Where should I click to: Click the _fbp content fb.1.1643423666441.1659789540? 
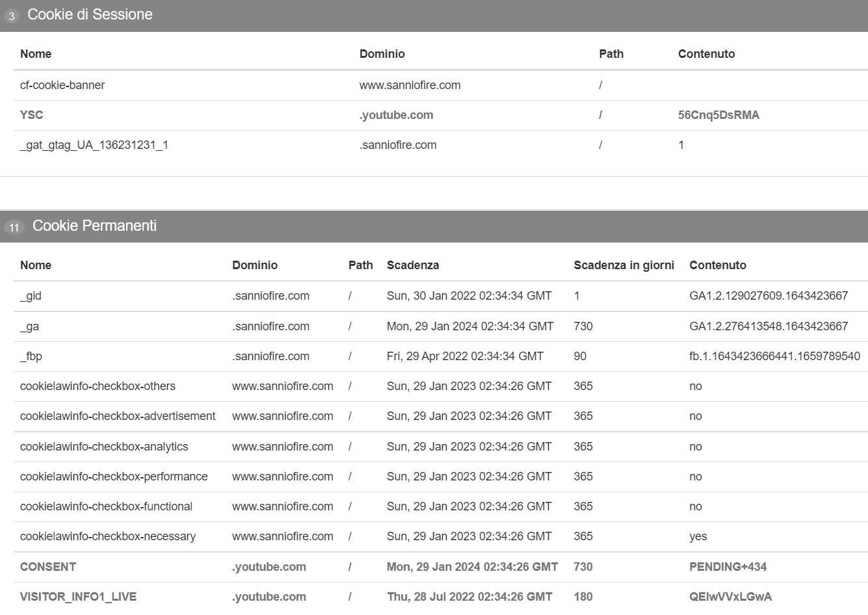[x=774, y=356]
